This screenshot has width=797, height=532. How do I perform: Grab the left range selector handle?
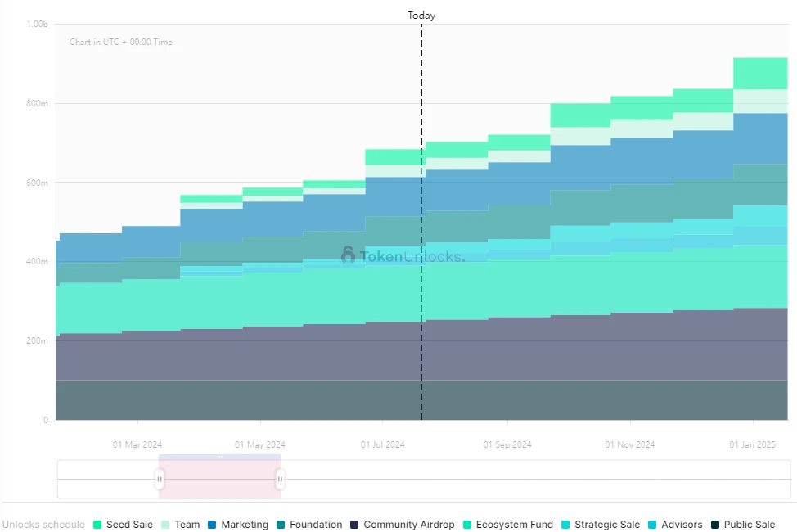[x=160, y=479]
